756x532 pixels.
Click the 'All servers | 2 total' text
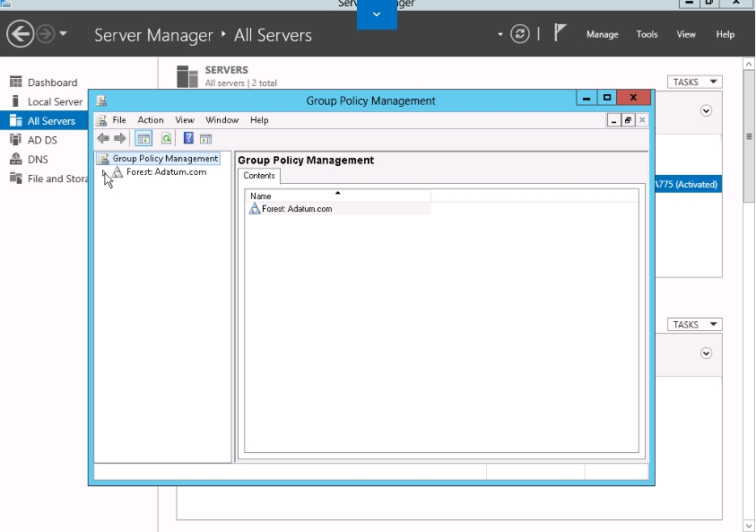click(240, 83)
